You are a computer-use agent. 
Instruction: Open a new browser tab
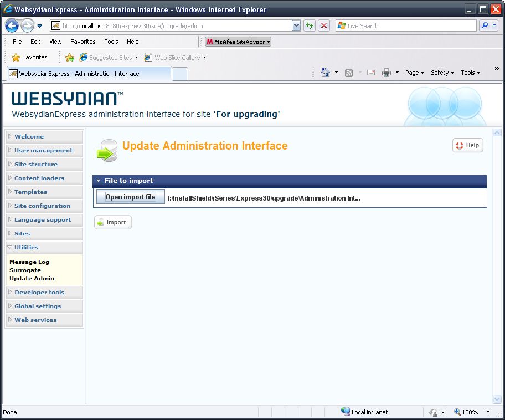(x=180, y=74)
